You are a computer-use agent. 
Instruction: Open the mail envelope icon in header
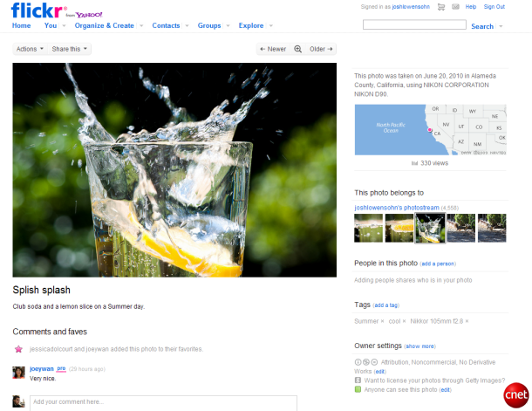coord(455,7)
